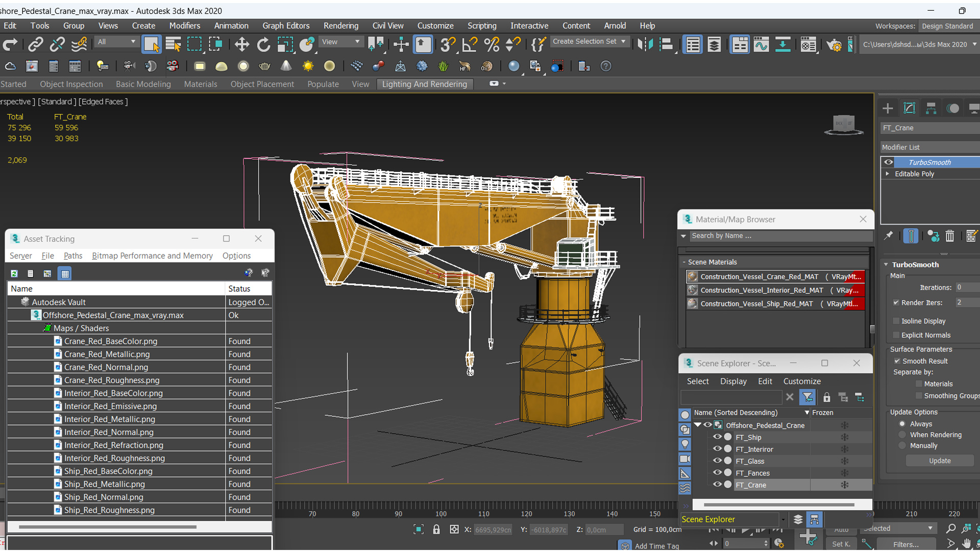Toggle TurboSmooth modifier visibility eye
The height and width of the screenshot is (551, 980).
click(x=889, y=162)
